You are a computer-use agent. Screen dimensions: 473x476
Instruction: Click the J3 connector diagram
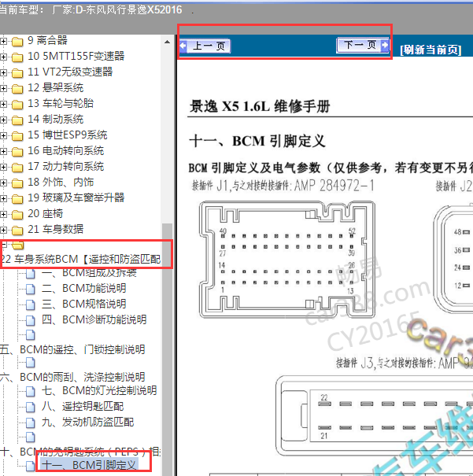tap(374, 416)
